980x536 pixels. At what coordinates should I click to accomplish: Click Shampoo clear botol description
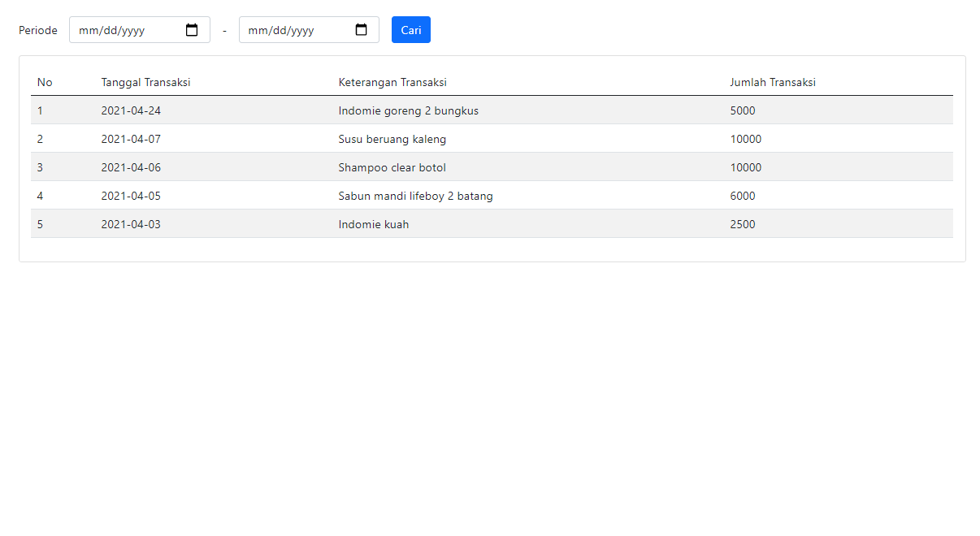click(392, 167)
